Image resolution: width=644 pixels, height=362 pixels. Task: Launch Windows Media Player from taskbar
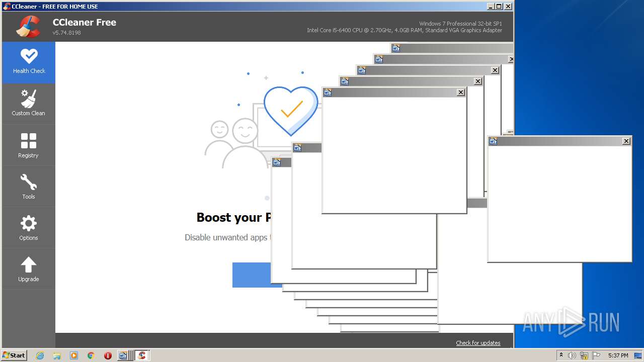click(74, 355)
